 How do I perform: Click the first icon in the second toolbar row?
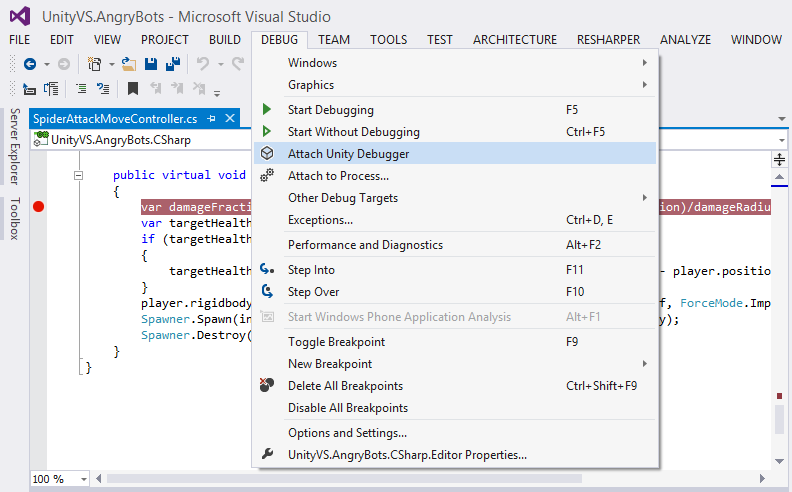point(29,89)
